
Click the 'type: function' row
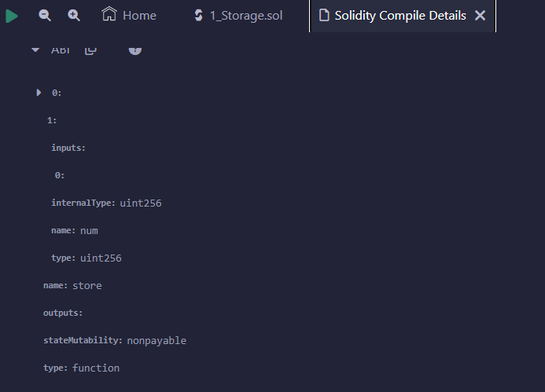point(81,368)
